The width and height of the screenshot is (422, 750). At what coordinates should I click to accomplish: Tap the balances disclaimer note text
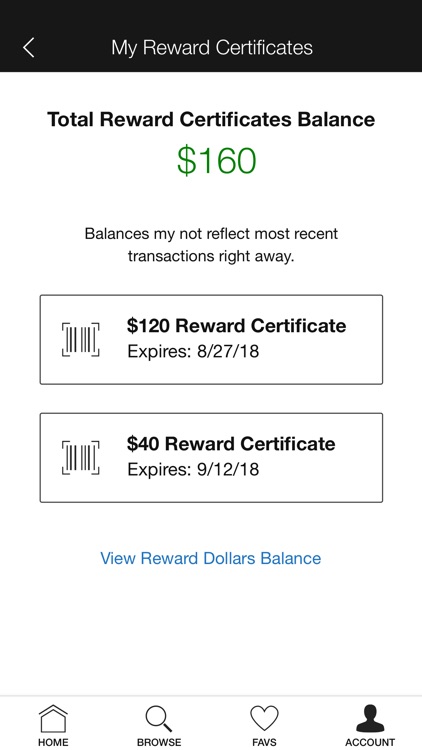click(211, 245)
